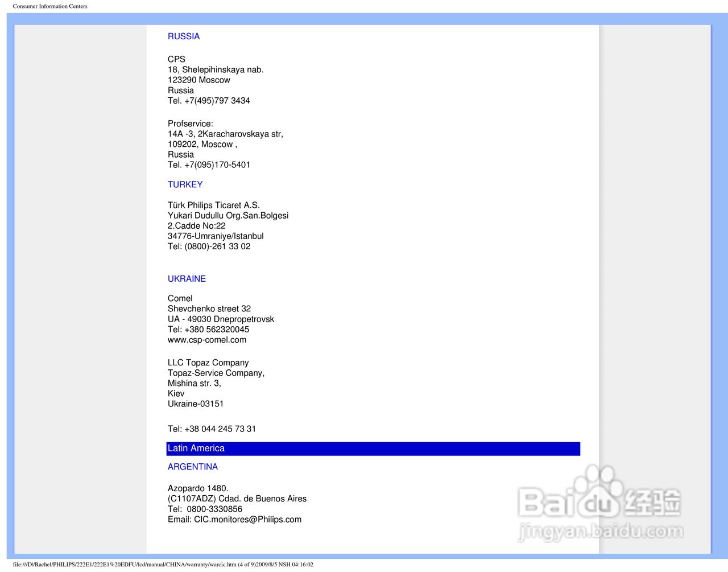
Task: Click '2.Cadde No:22' address line
Action: [x=196, y=226]
